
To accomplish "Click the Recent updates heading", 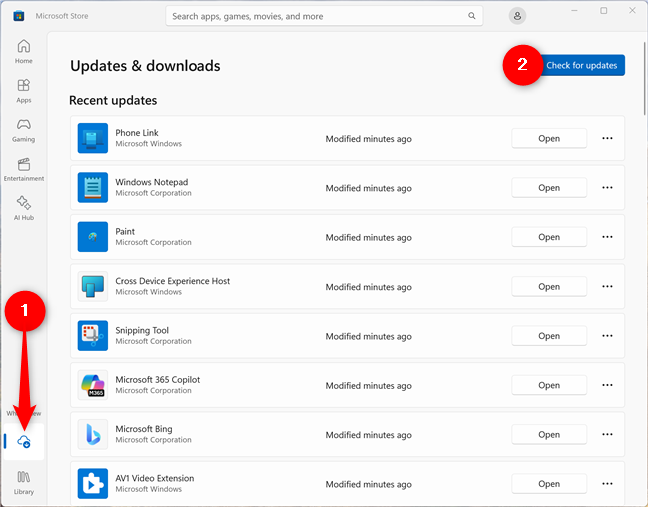I will 113,100.
